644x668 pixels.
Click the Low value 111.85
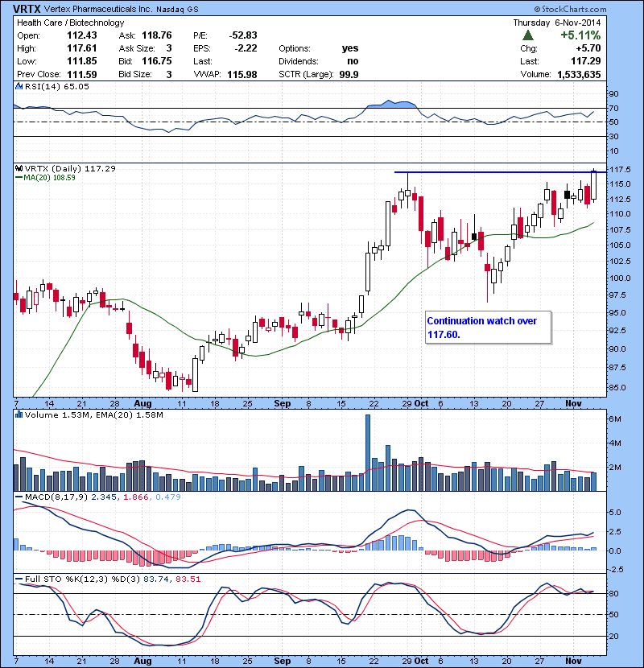(x=82, y=61)
